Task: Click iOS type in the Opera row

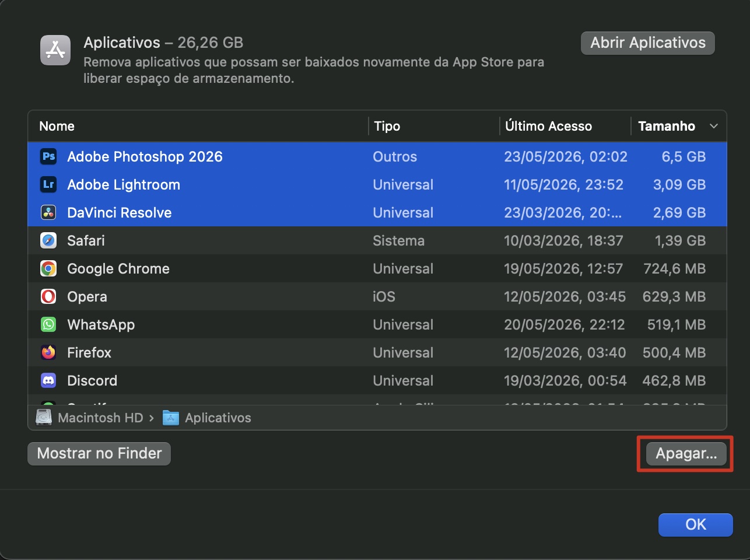Action: coord(384,296)
